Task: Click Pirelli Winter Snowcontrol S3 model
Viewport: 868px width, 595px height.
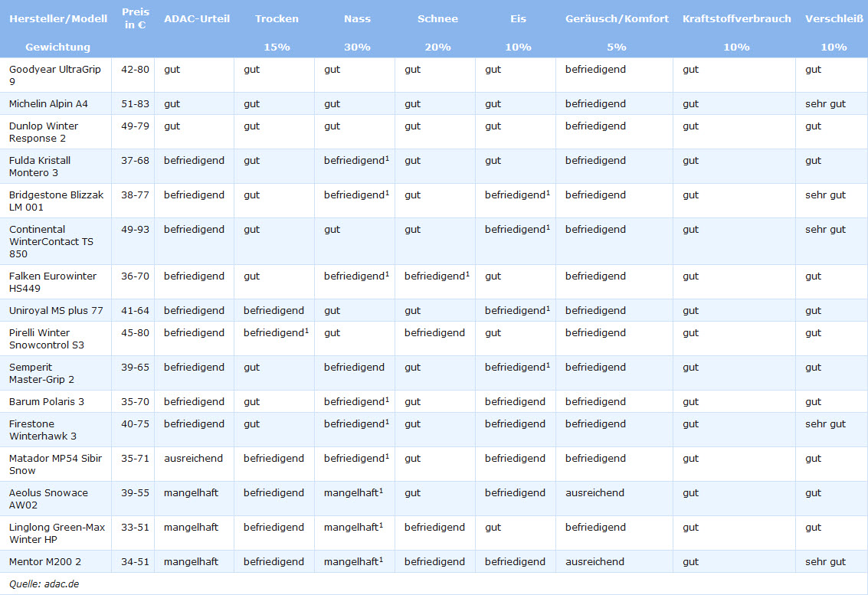Action: click(x=47, y=338)
